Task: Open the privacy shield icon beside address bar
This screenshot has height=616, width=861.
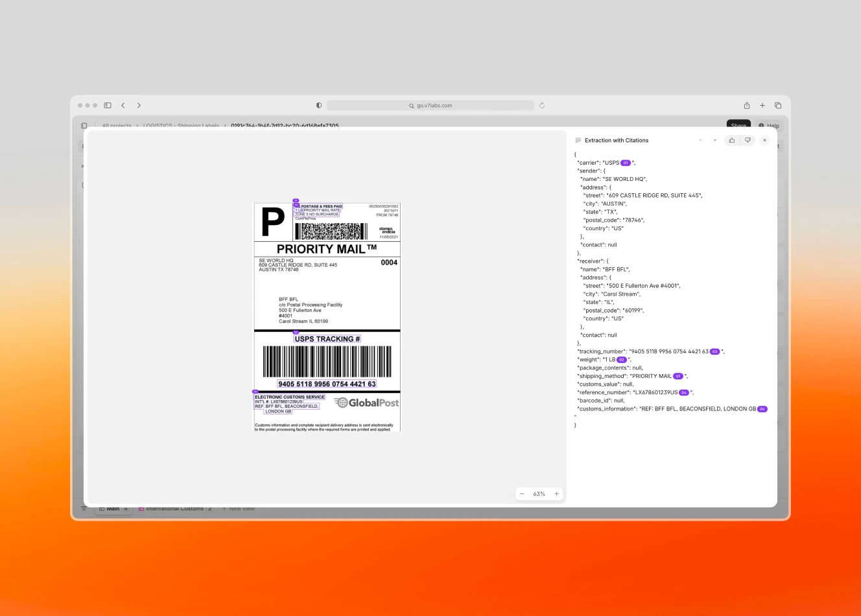Action: point(319,105)
